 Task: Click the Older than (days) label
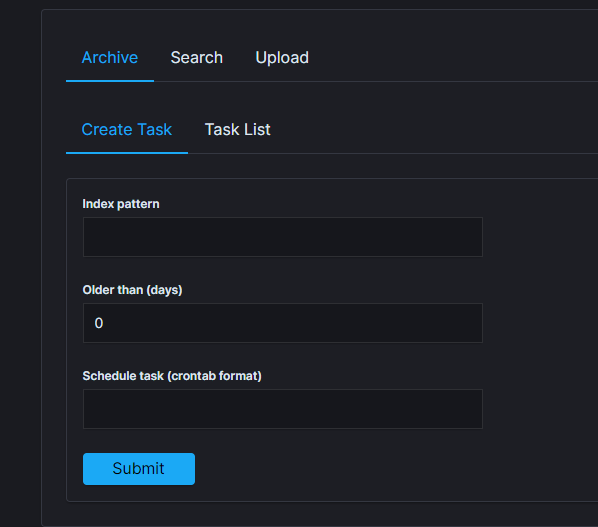tap(132, 290)
